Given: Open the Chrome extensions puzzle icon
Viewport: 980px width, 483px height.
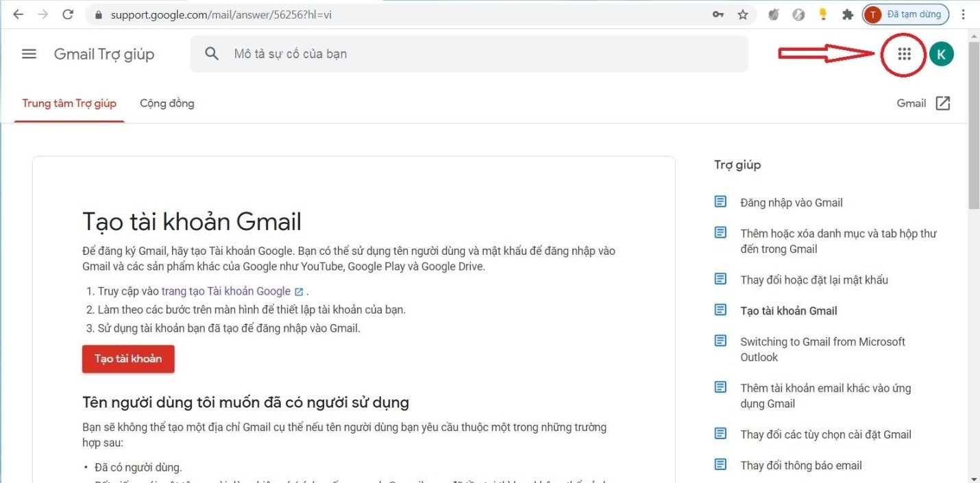Looking at the screenshot, I should [x=847, y=14].
